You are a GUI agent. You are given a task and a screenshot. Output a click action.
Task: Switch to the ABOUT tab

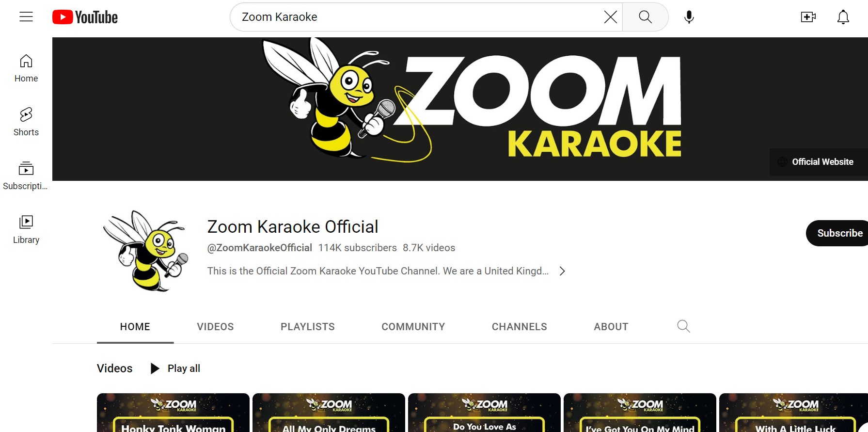pyautogui.click(x=611, y=327)
